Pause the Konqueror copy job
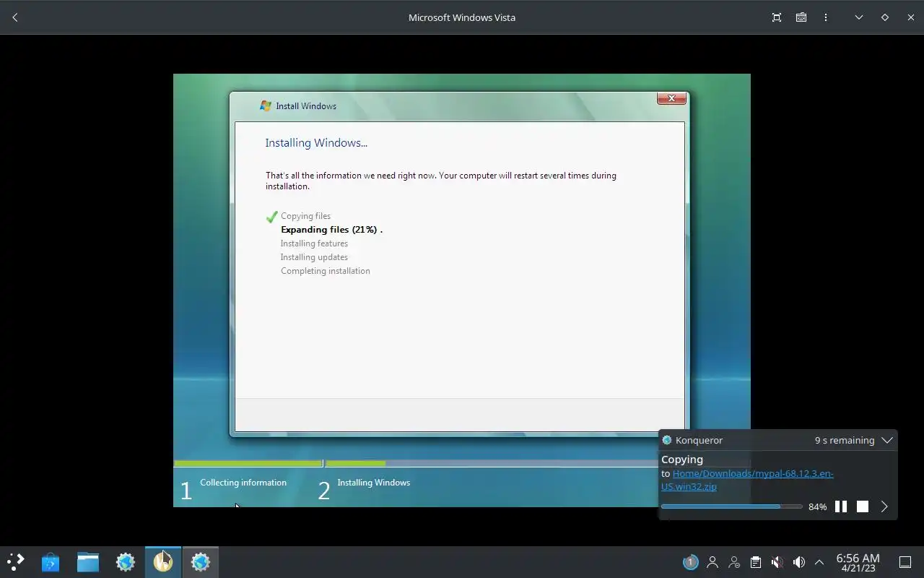The height and width of the screenshot is (578, 924). (x=841, y=506)
